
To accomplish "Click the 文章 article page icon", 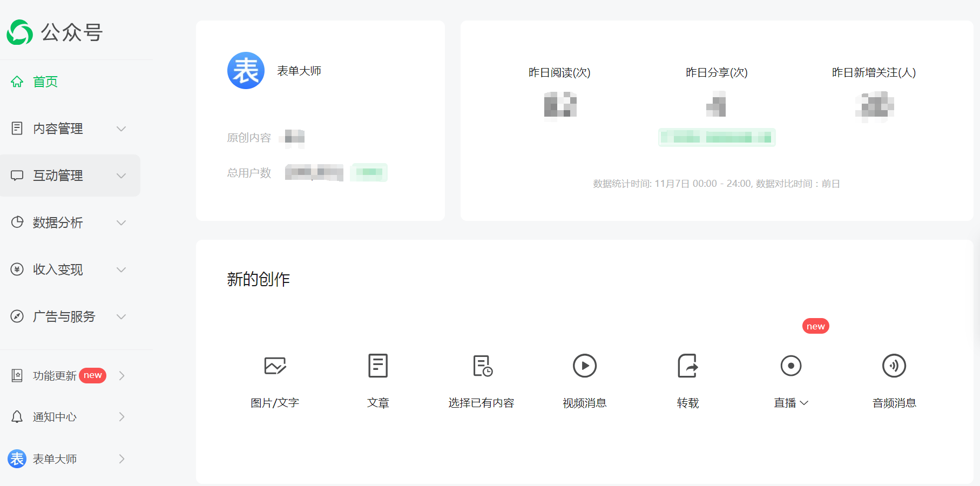I will pyautogui.click(x=378, y=366).
